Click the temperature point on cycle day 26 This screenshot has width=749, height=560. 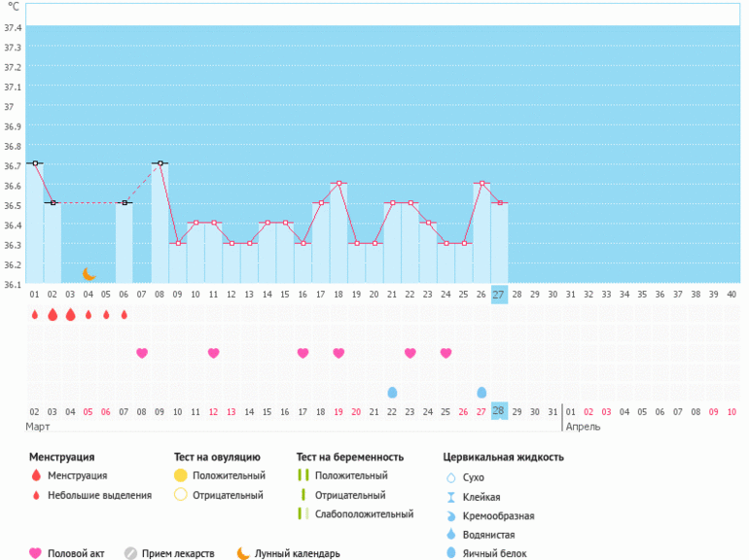coord(481,183)
